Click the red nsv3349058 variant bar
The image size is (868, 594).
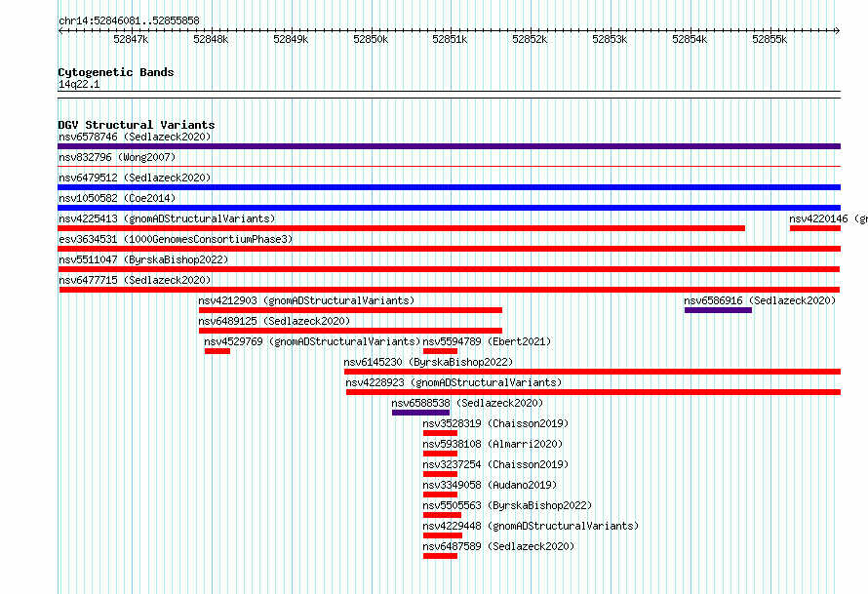coord(440,495)
